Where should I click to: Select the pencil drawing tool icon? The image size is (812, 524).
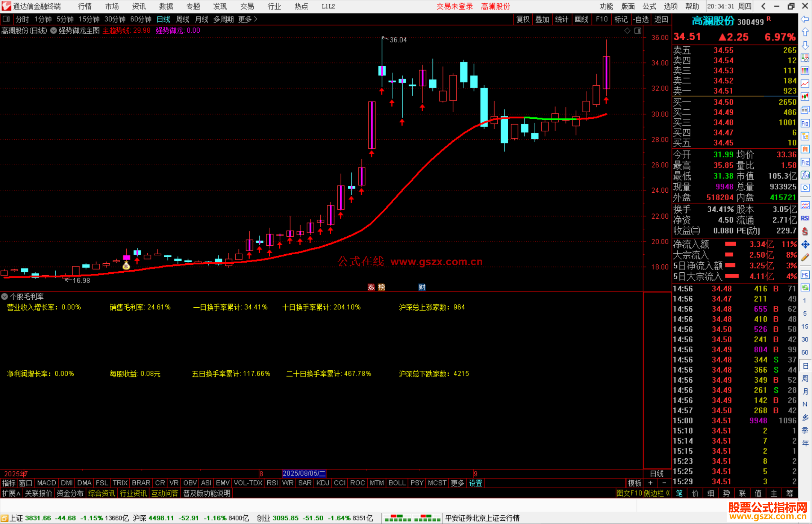[805, 257]
